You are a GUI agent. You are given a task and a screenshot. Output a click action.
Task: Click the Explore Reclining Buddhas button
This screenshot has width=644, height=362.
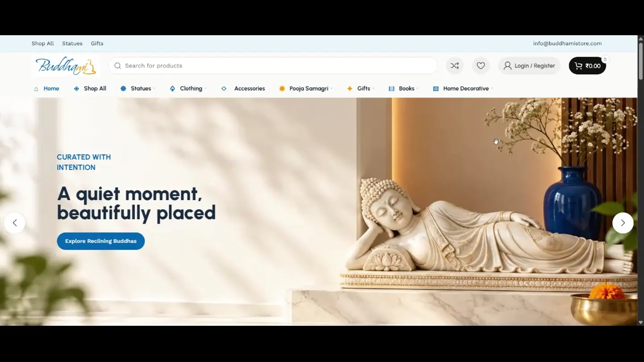pos(101,241)
